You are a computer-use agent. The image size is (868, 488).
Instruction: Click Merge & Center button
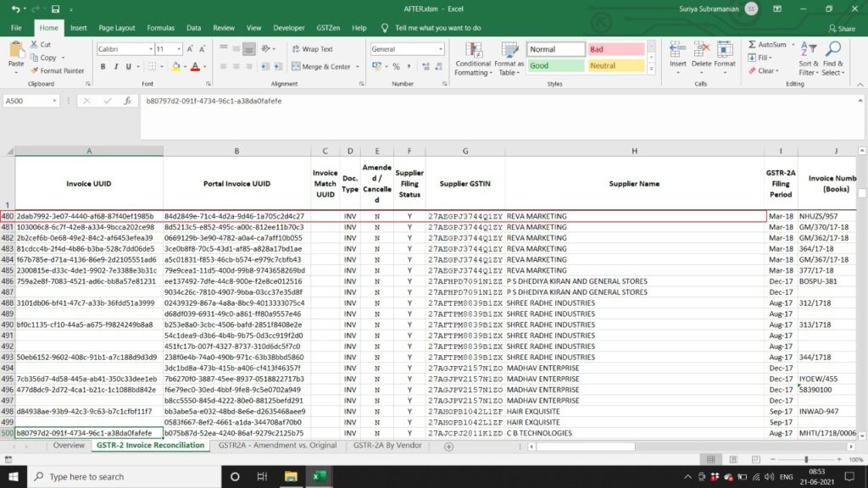pos(321,67)
